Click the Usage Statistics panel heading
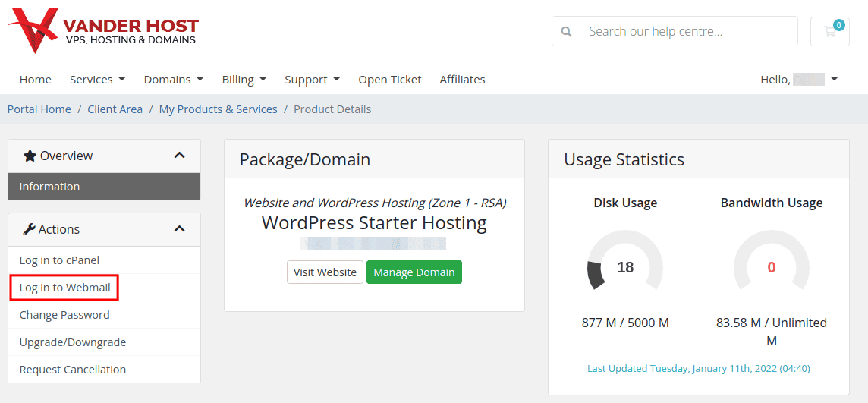This screenshot has width=868, height=403. (624, 159)
